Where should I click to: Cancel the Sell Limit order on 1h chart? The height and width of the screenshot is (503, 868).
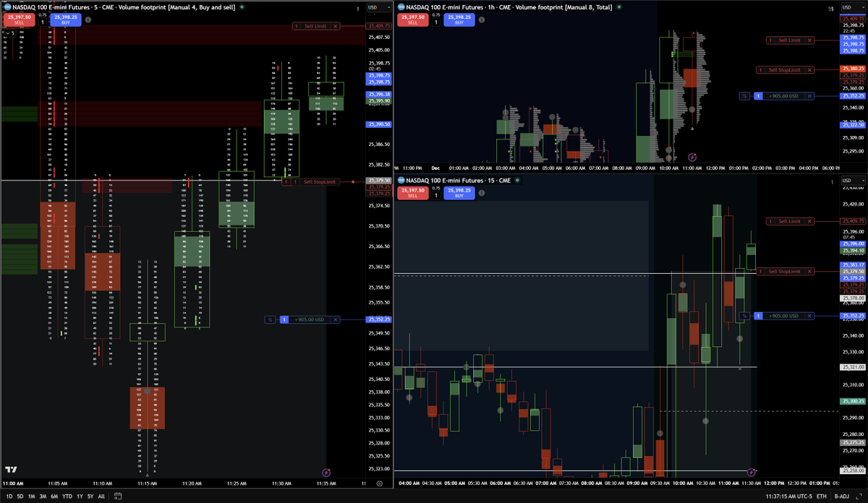click(809, 40)
